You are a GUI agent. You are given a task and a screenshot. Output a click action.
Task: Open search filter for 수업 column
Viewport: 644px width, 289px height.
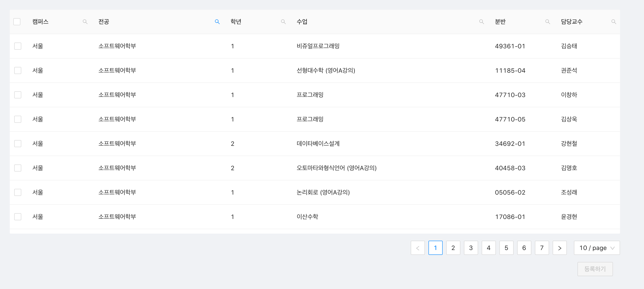(x=481, y=22)
